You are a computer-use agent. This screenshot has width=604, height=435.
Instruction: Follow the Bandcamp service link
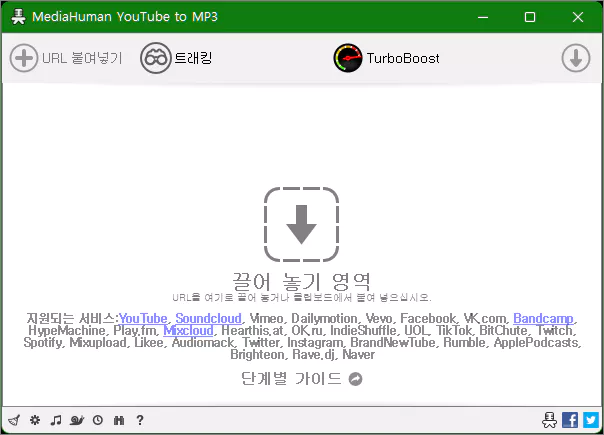[x=543, y=318]
